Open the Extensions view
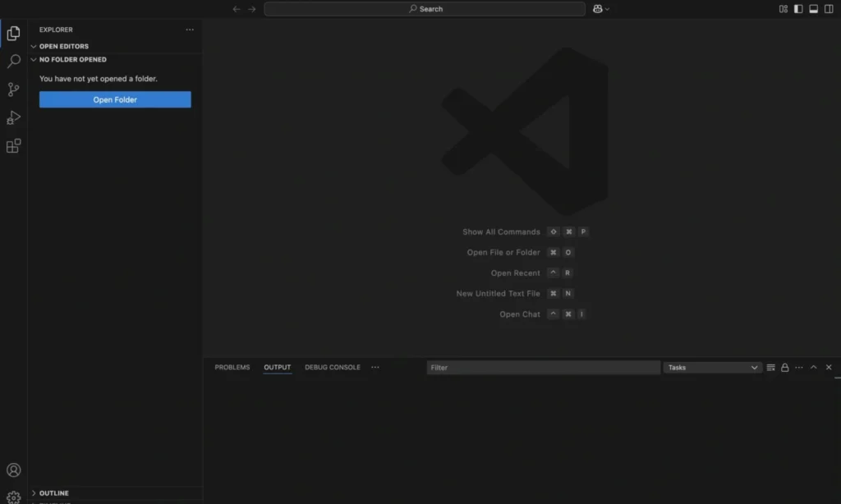Viewport: 841px width, 504px height. (13, 146)
